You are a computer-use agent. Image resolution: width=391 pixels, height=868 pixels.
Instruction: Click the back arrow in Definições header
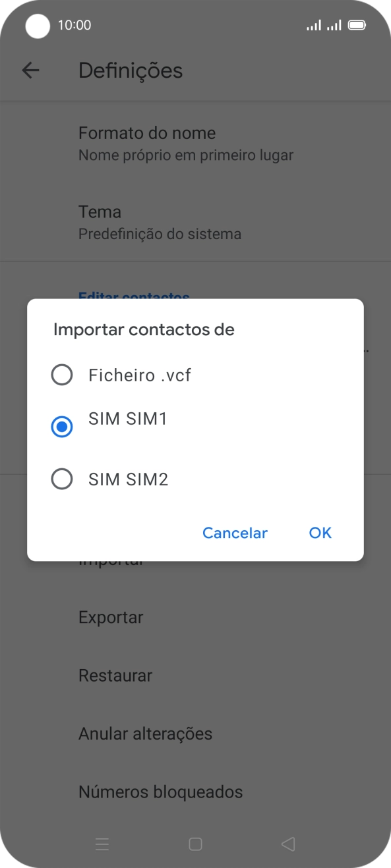[x=31, y=70]
